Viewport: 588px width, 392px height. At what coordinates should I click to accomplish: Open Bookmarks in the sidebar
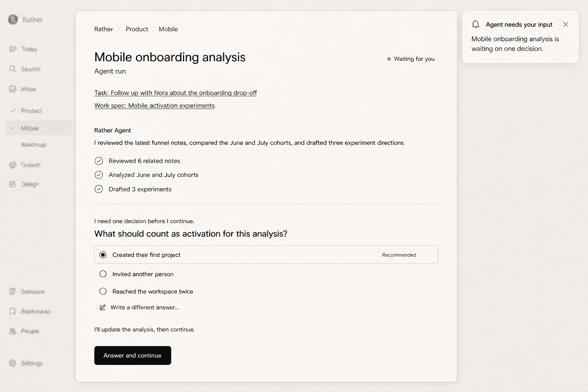36,311
